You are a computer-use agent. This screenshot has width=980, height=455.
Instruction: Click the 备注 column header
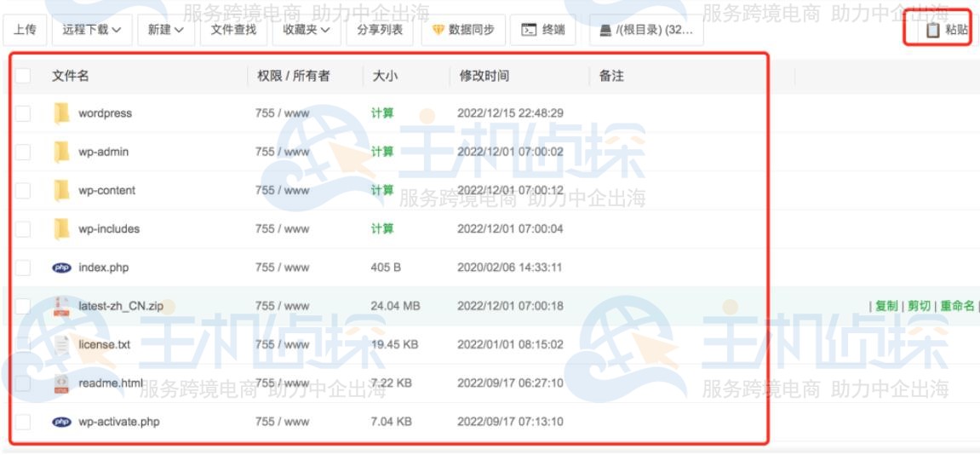[611, 76]
